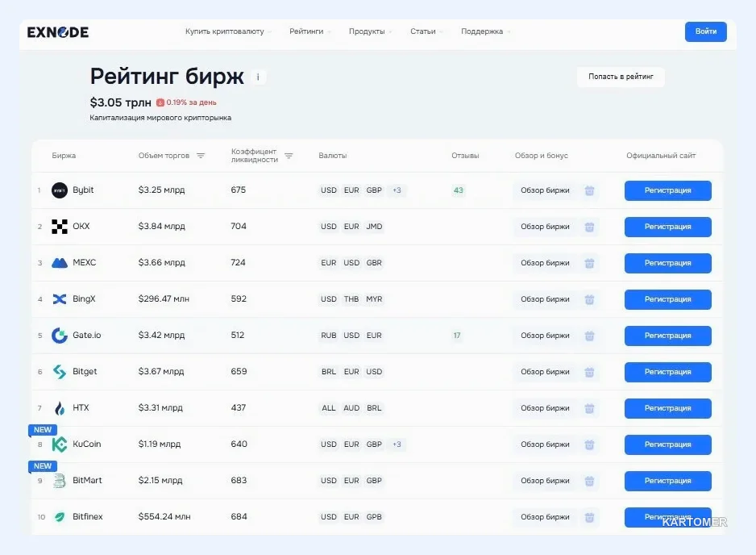This screenshot has height=555, width=756.
Task: Sort by Коэффицент ликвидности filter icon
Action: tap(289, 156)
